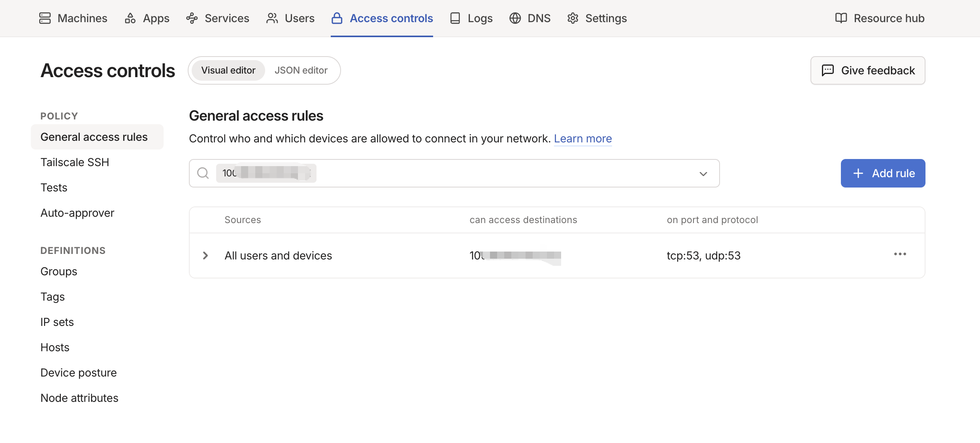980x443 pixels.
Task: Open rule options three-dot menu
Action: click(900, 254)
